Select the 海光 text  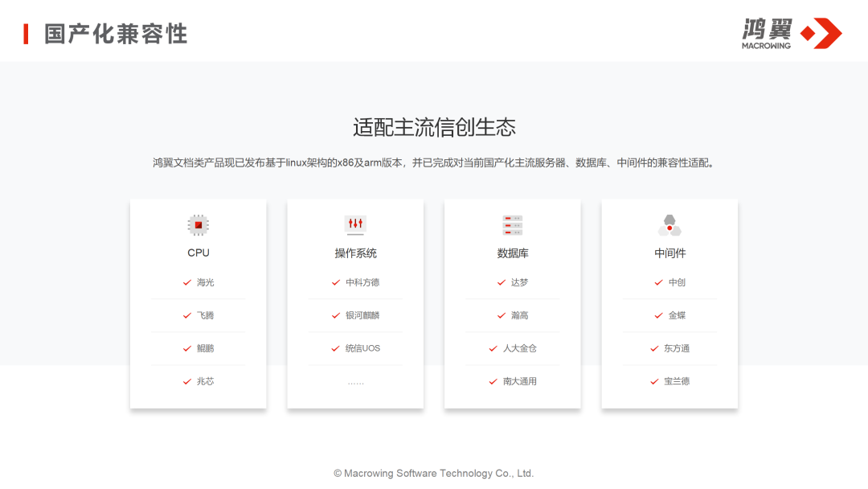coord(206,282)
